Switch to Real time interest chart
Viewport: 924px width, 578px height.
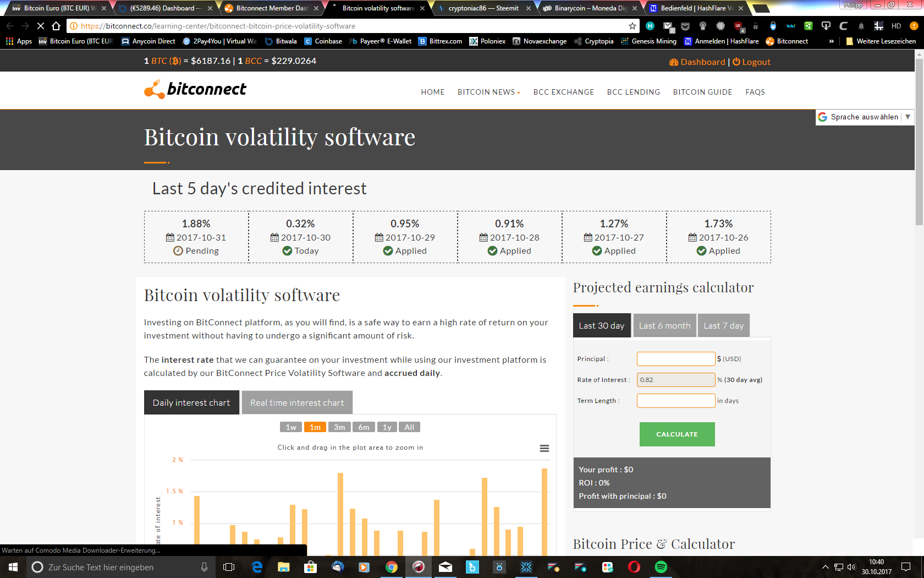[297, 402]
